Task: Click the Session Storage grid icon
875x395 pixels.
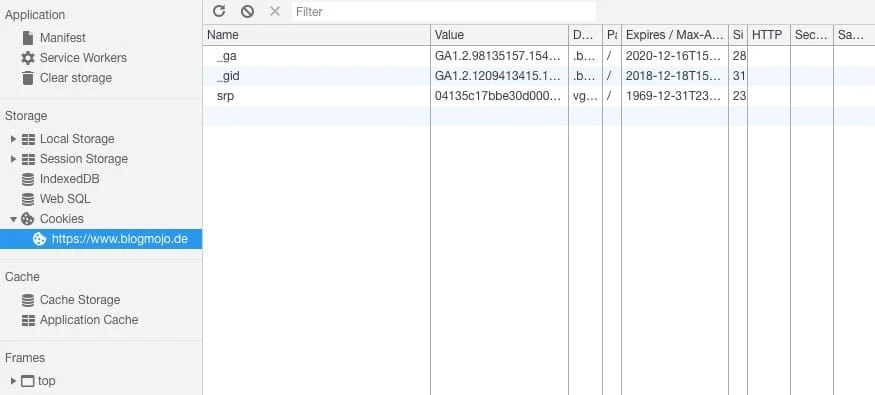Action: (x=28, y=159)
